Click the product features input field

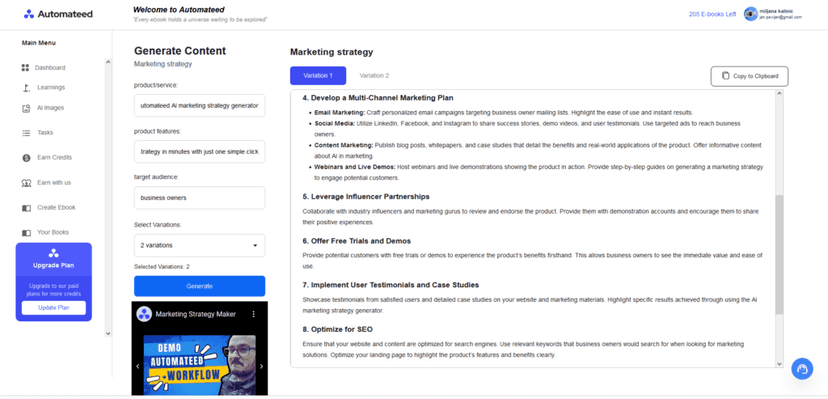pyautogui.click(x=200, y=151)
